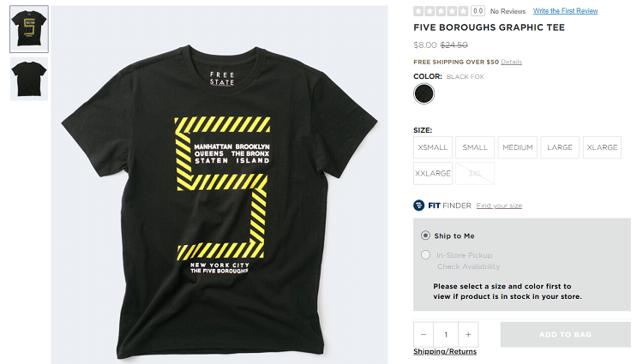Viewport: 643px width, 364px height.
Task: Click the Add to Bag button
Action: pyautogui.click(x=566, y=335)
